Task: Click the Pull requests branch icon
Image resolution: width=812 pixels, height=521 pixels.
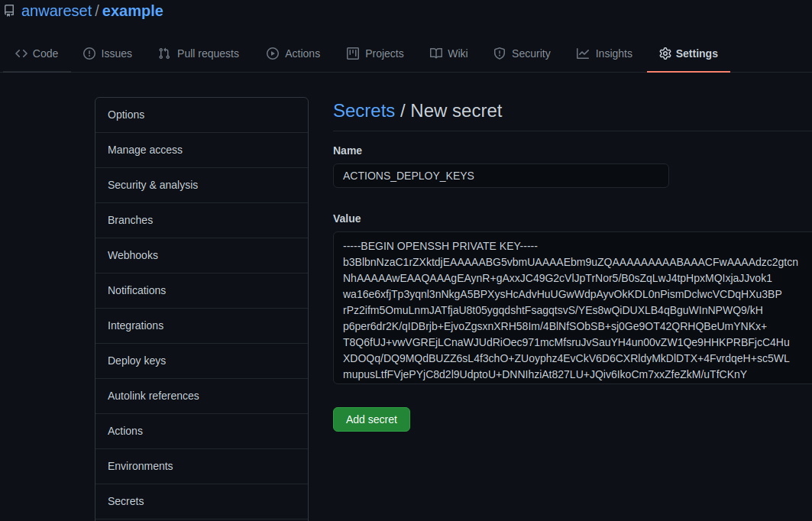Action: tap(164, 53)
